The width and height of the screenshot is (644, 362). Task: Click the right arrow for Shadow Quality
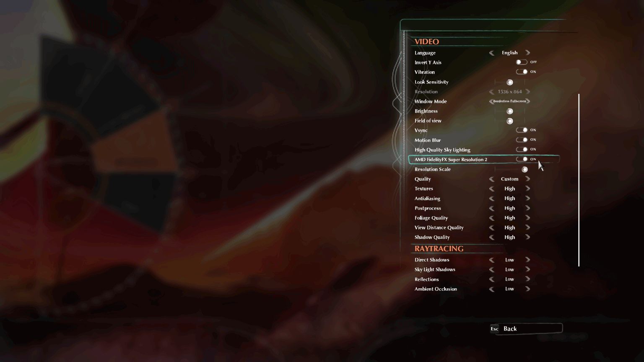528,237
